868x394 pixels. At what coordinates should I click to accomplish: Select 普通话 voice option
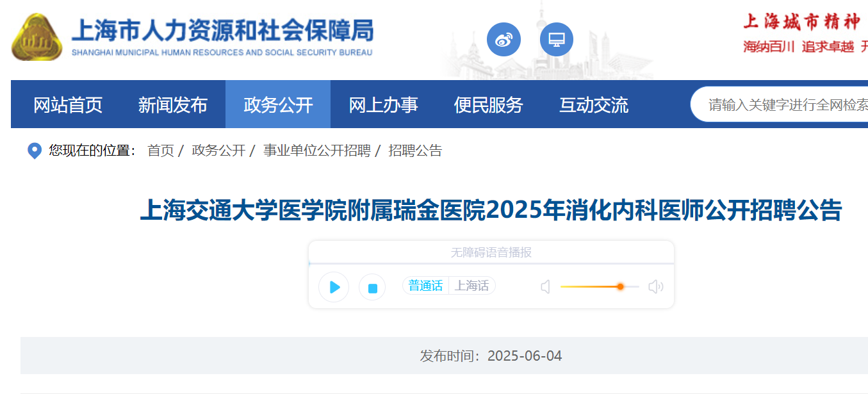[x=426, y=286]
